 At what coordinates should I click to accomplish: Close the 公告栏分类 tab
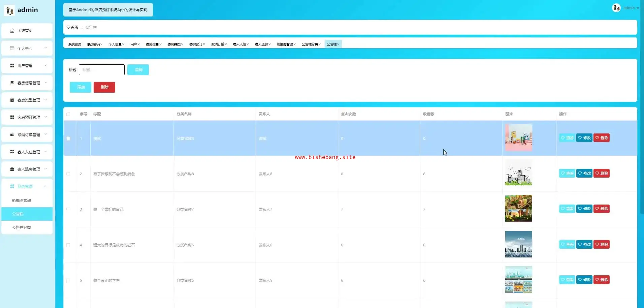pyautogui.click(x=320, y=44)
